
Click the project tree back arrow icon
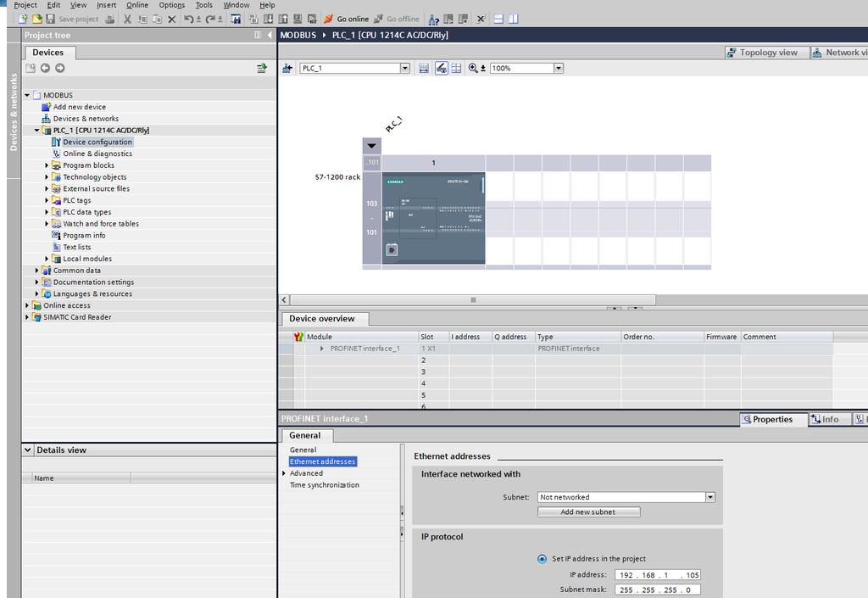[45, 68]
